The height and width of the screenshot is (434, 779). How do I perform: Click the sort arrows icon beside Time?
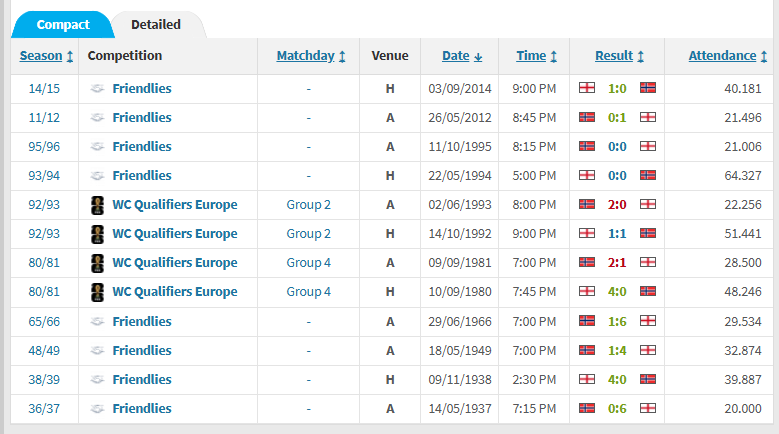coord(553,57)
